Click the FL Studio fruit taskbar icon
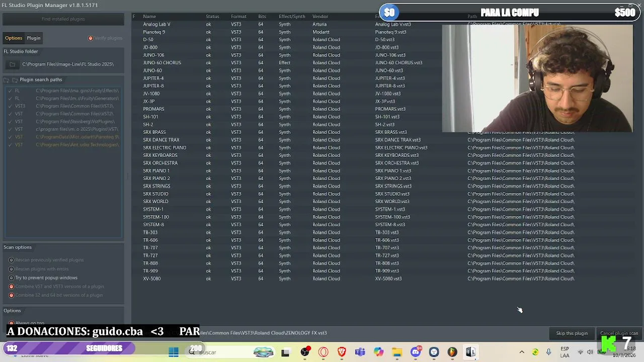Screen dimensions: 644x362 pos(452,352)
